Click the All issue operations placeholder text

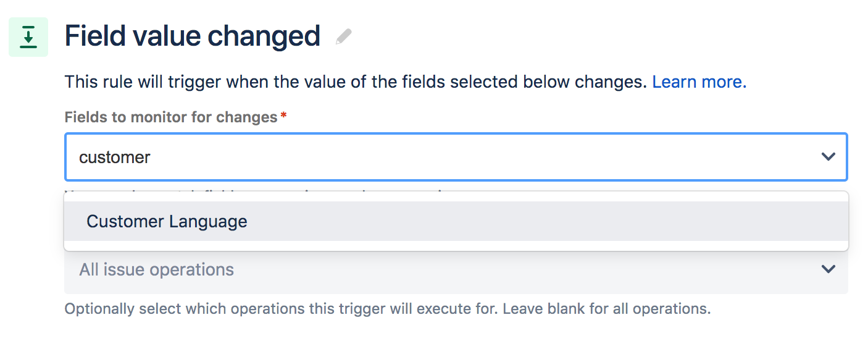click(157, 270)
